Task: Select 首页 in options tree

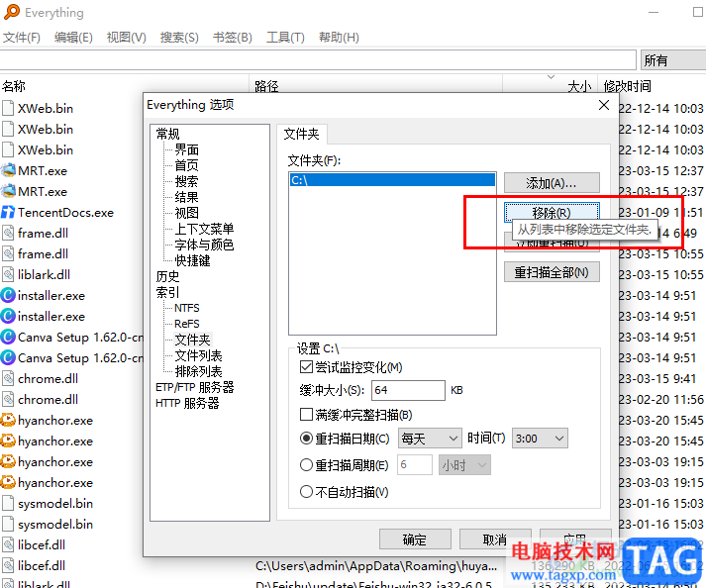Action: tap(186, 165)
